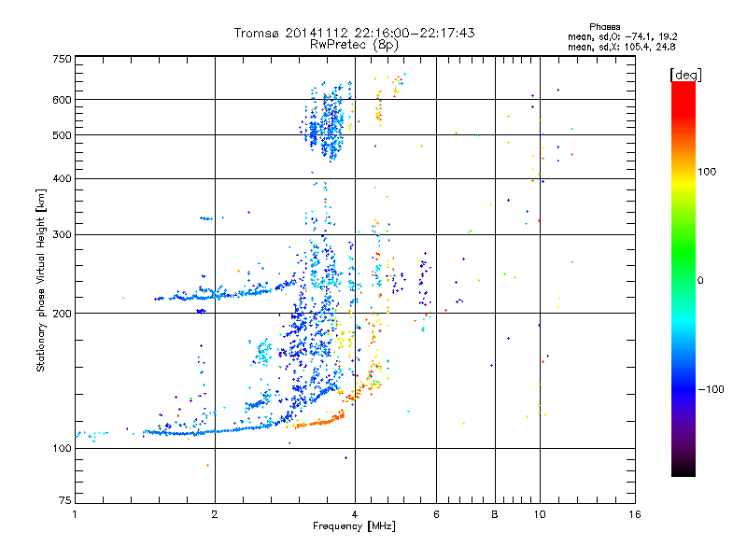Click the colorbar '0' tick label
The width and height of the screenshot is (747, 560).
pos(700,281)
